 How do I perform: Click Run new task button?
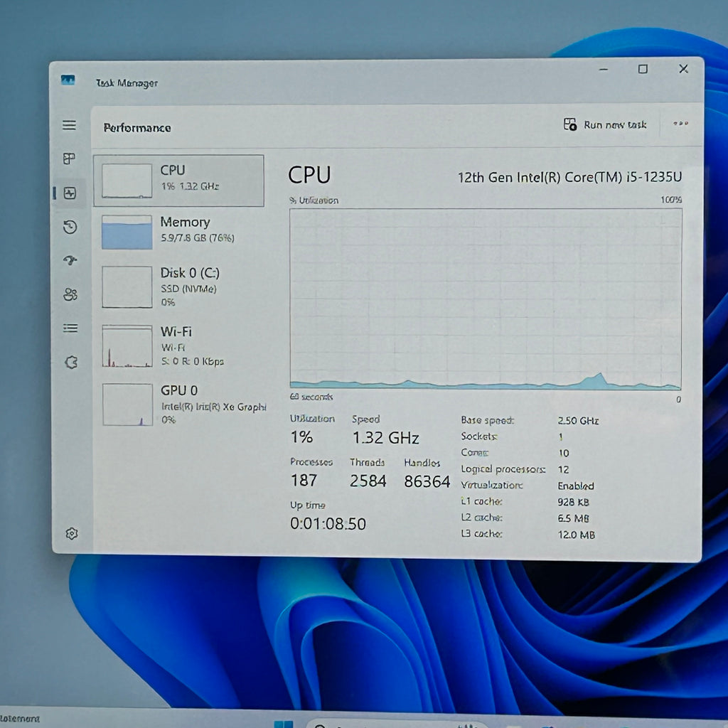(x=605, y=124)
